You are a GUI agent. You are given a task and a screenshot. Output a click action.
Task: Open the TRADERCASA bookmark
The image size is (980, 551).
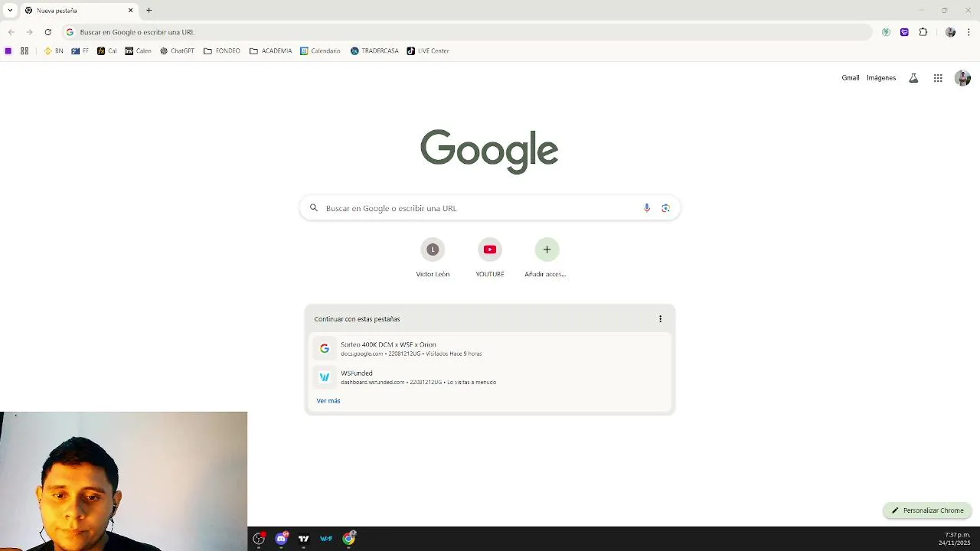pos(374,51)
